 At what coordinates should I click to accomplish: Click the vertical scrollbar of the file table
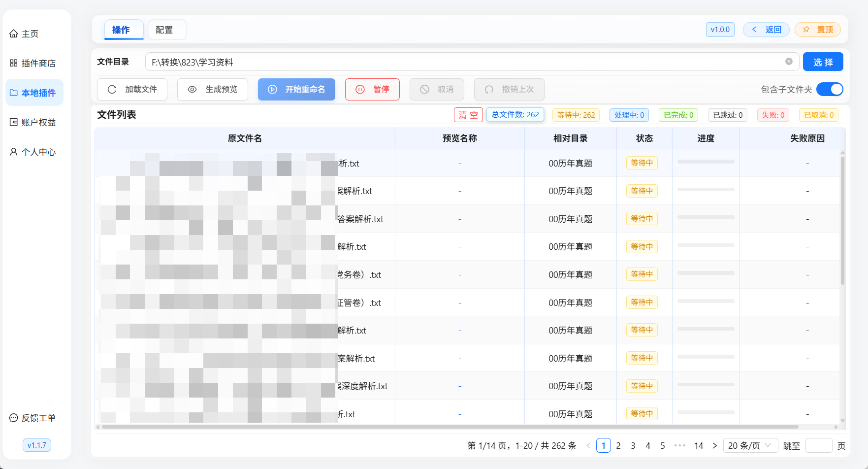pos(842,220)
